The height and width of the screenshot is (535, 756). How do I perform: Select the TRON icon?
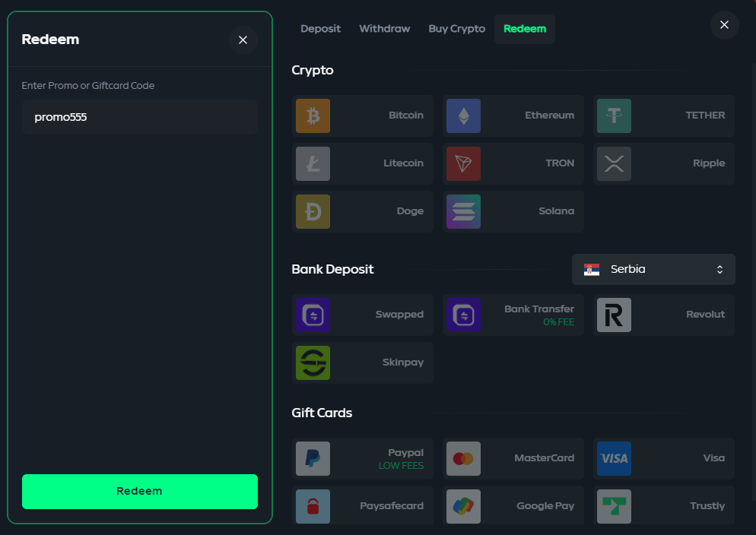[463, 163]
